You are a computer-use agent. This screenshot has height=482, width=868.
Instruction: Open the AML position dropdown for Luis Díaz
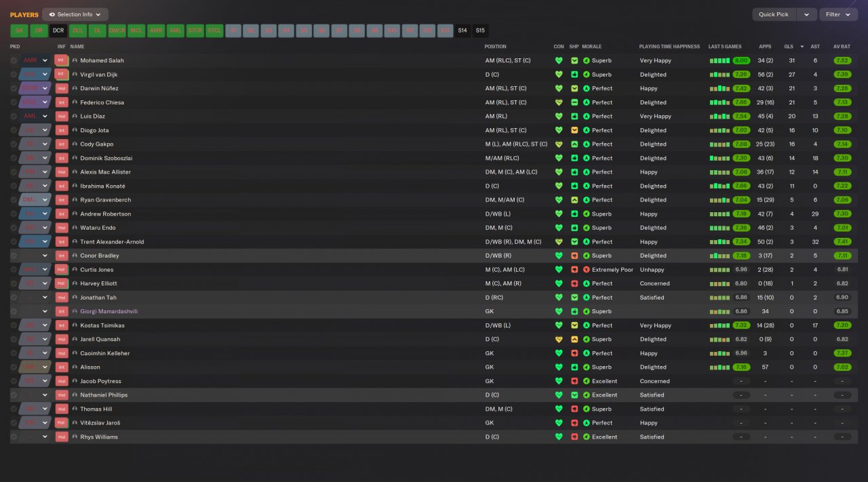35,116
